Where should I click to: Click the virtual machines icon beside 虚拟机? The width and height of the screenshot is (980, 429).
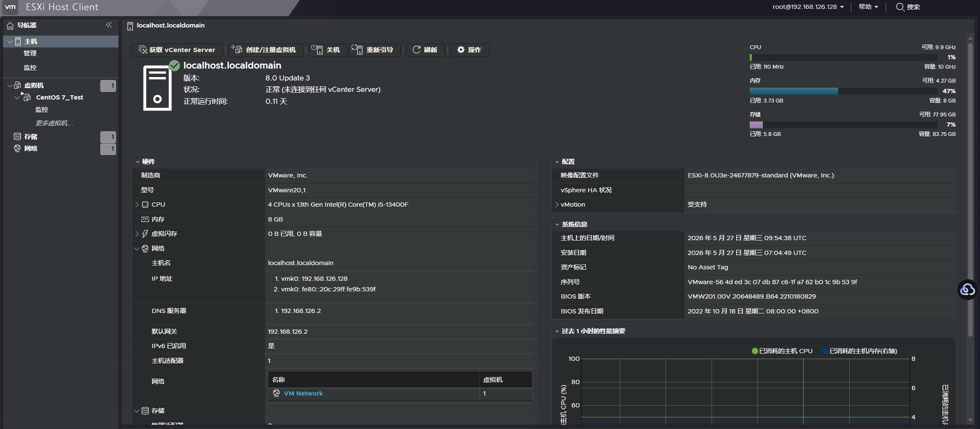tap(17, 85)
